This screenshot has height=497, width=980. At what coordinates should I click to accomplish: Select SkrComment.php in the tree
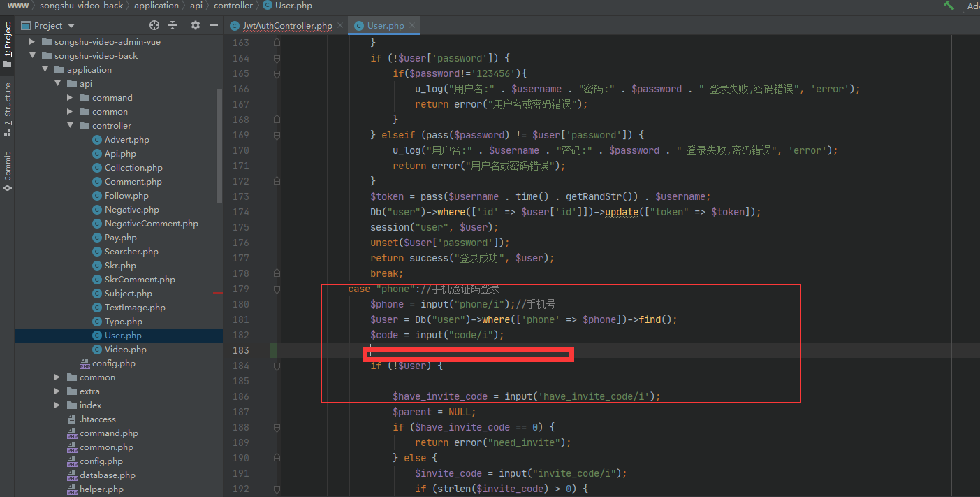pos(140,280)
